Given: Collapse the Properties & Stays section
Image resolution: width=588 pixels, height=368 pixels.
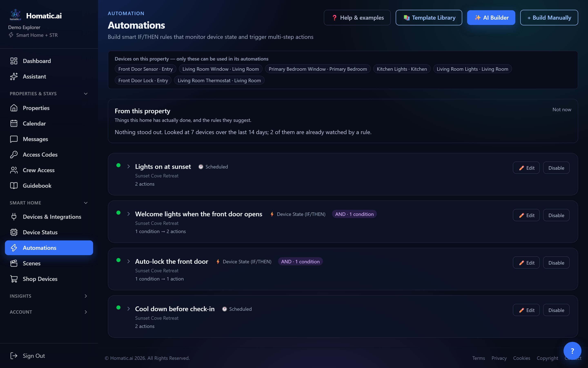Looking at the screenshot, I should pyautogui.click(x=49, y=94).
